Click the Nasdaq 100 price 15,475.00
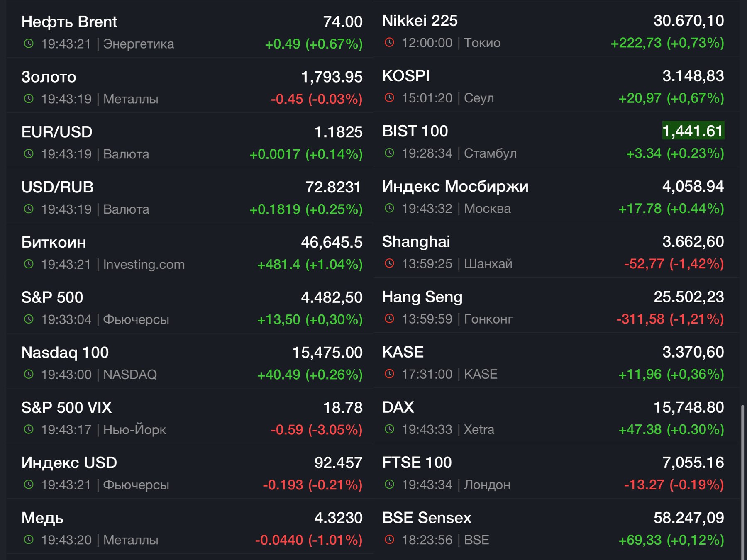 coord(327,353)
